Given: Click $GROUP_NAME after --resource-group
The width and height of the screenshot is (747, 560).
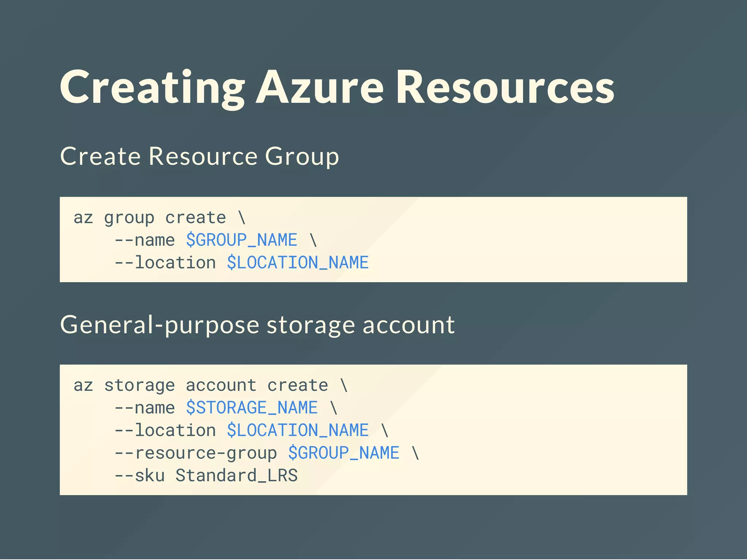Looking at the screenshot, I should tap(344, 453).
